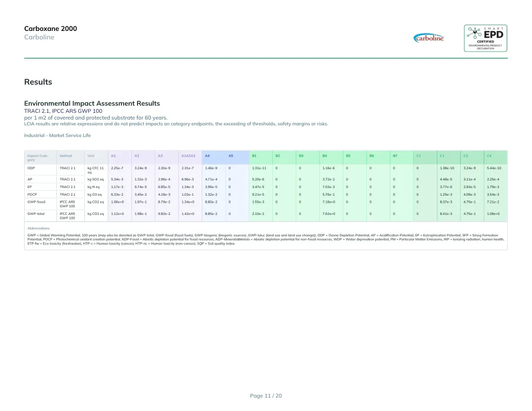Screen dimensions: 532x411
Task: Click the Impact Category header cell
Action: click(x=38, y=158)
